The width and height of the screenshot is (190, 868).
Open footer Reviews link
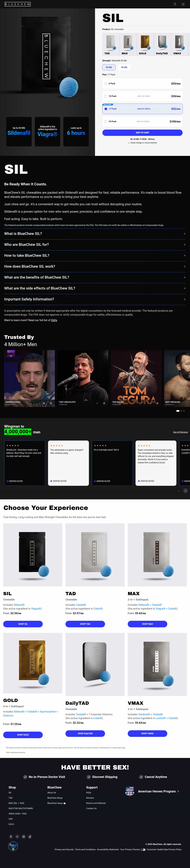[90, 798]
